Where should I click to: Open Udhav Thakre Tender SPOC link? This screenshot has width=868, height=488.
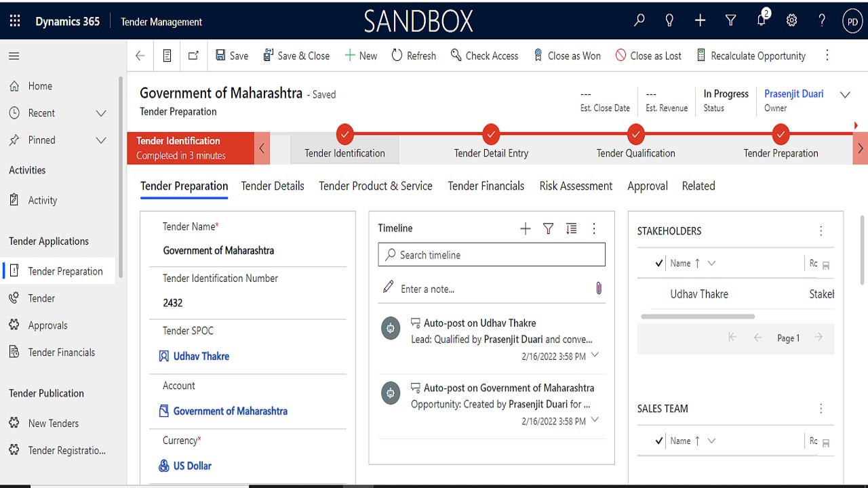201,356
